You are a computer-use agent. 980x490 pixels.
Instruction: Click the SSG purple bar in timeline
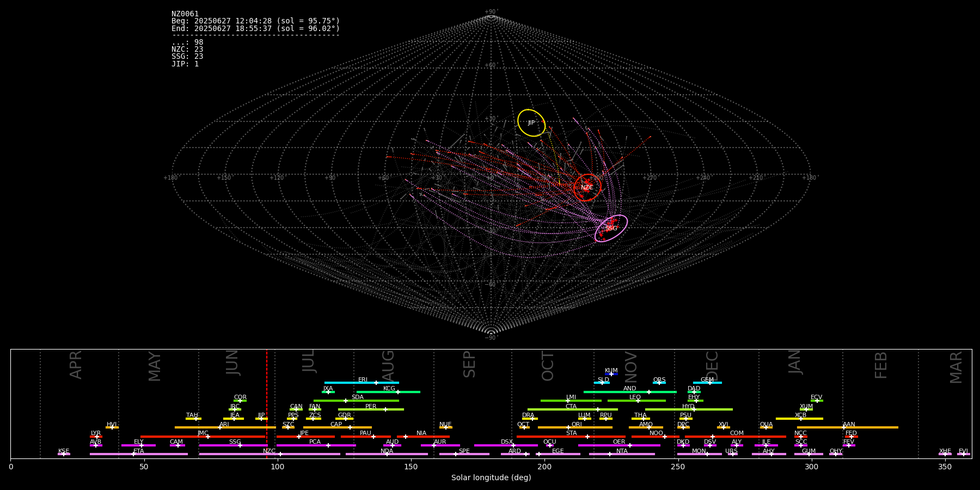coord(233,445)
